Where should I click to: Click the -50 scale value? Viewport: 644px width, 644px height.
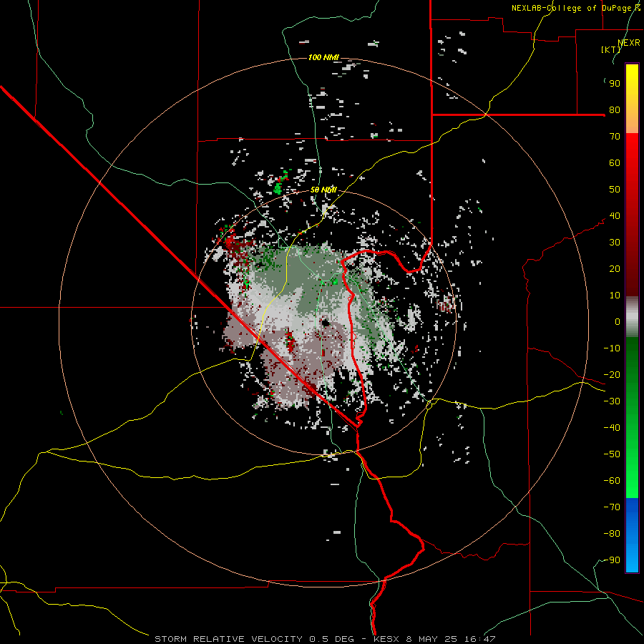point(612,454)
